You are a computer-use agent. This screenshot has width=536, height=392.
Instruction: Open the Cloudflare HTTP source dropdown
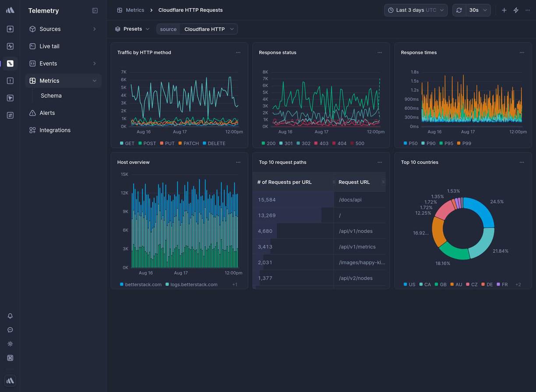pyautogui.click(x=208, y=29)
